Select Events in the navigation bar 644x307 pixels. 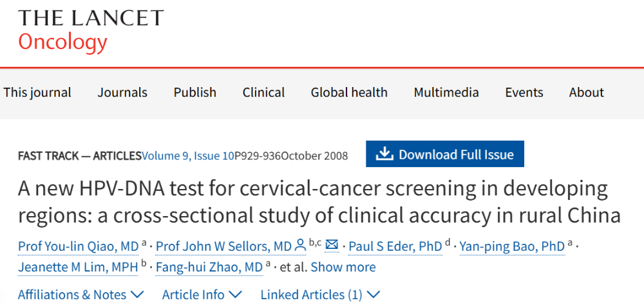tap(524, 92)
